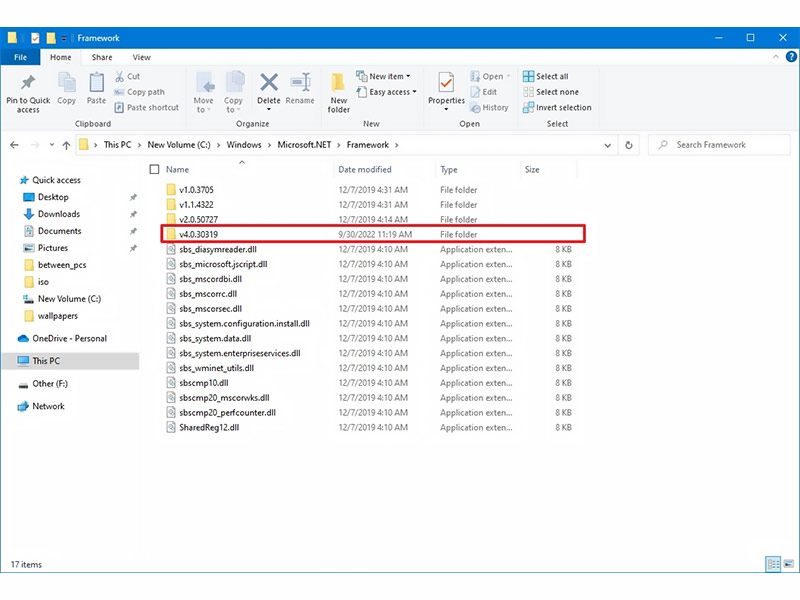Viewport: 800px width, 600px height.
Task: Open the Easy access dropdown
Action: click(x=386, y=92)
